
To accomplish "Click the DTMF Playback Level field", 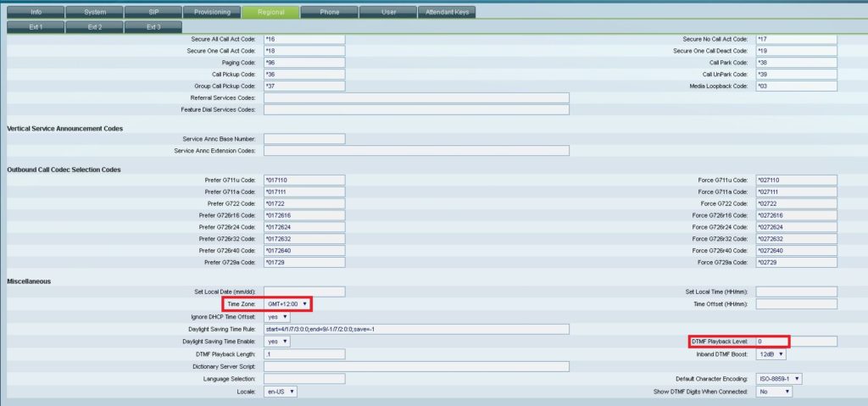I will coord(796,342).
